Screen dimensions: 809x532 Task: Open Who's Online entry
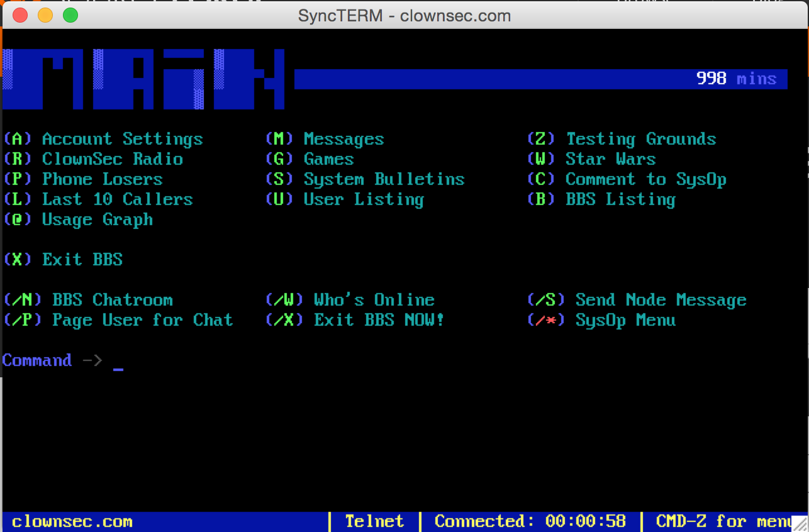[350, 300]
